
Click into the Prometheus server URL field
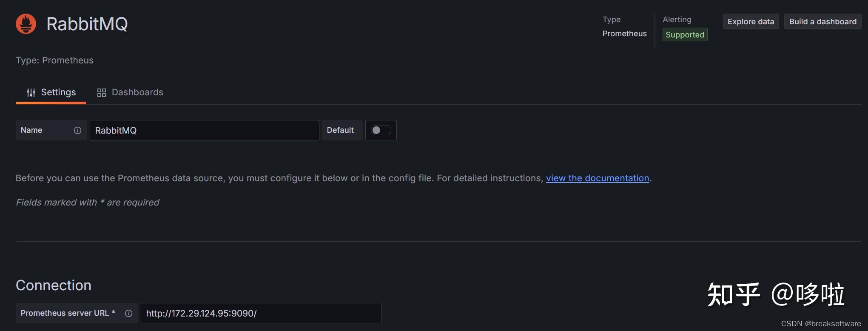click(261, 314)
